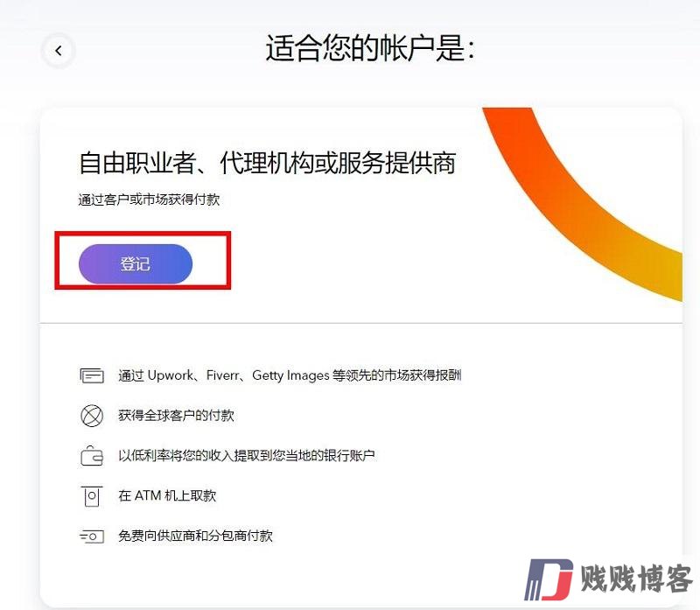
Task: Select the heading 自由职业者、代理机构或服务提供商
Action: coord(268,163)
